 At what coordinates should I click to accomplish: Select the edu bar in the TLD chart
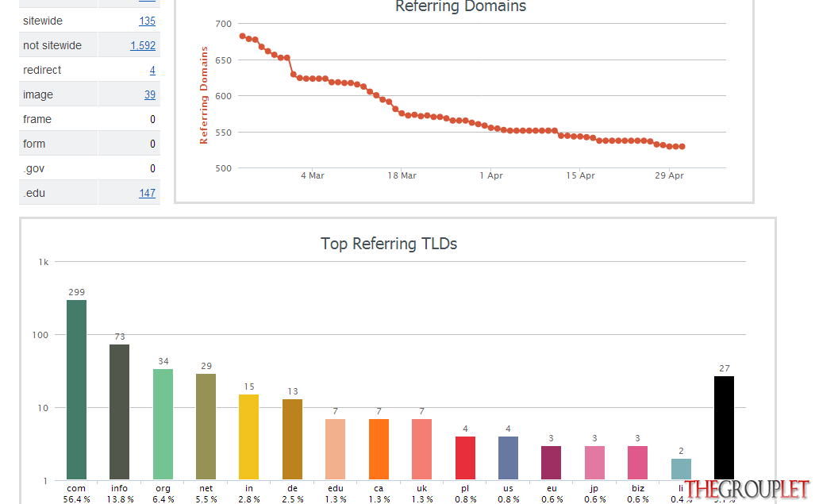(335, 449)
